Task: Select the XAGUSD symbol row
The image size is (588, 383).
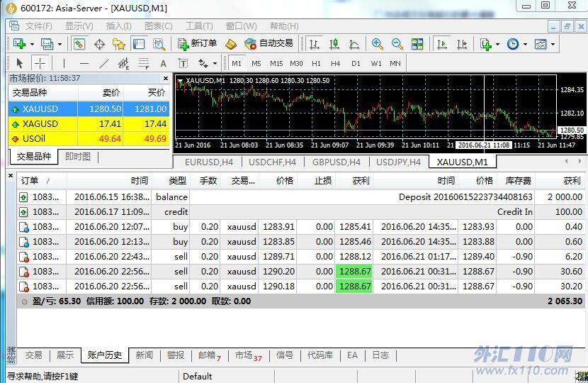Action: click(x=89, y=123)
